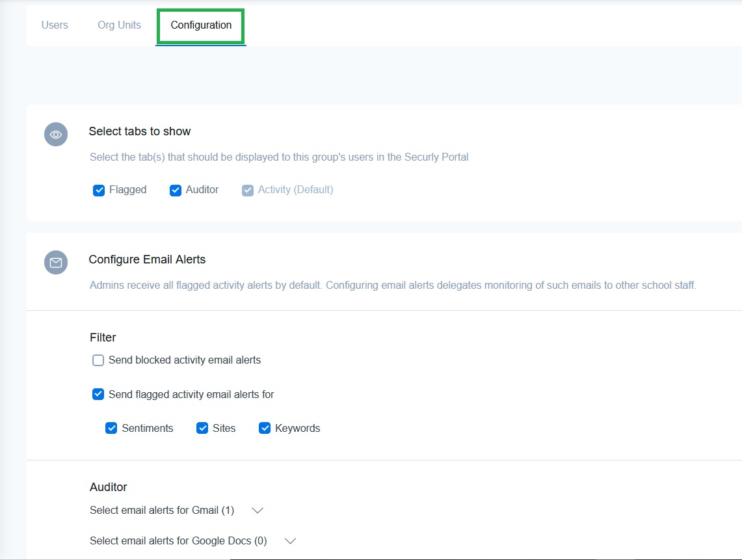Click the Select email alerts for Gmail (1) text

[162, 511]
